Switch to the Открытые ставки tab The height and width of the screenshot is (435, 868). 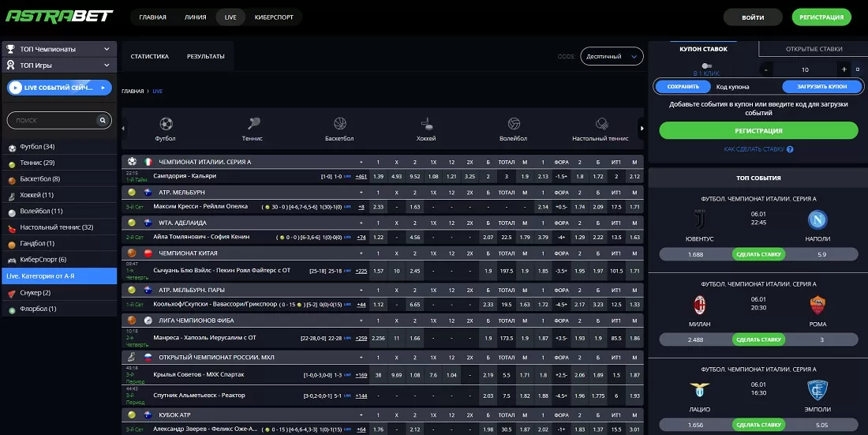[x=814, y=49]
